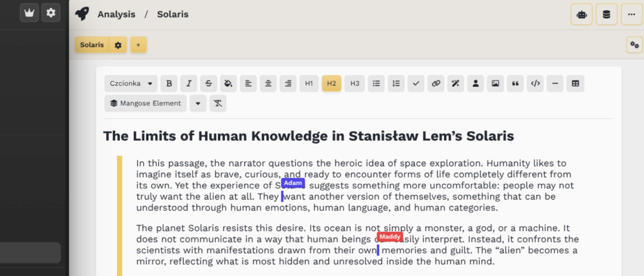Insert a hyperlink with link icon

(x=436, y=83)
